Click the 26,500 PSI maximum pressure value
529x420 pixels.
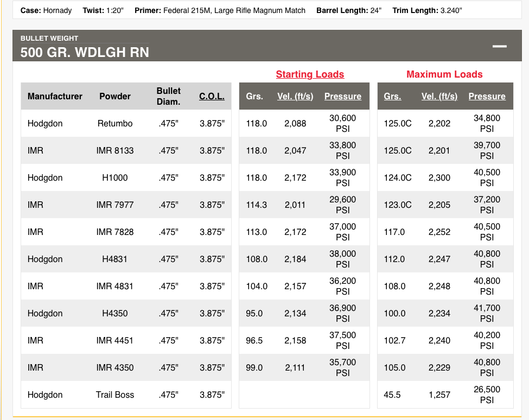pyautogui.click(x=487, y=394)
